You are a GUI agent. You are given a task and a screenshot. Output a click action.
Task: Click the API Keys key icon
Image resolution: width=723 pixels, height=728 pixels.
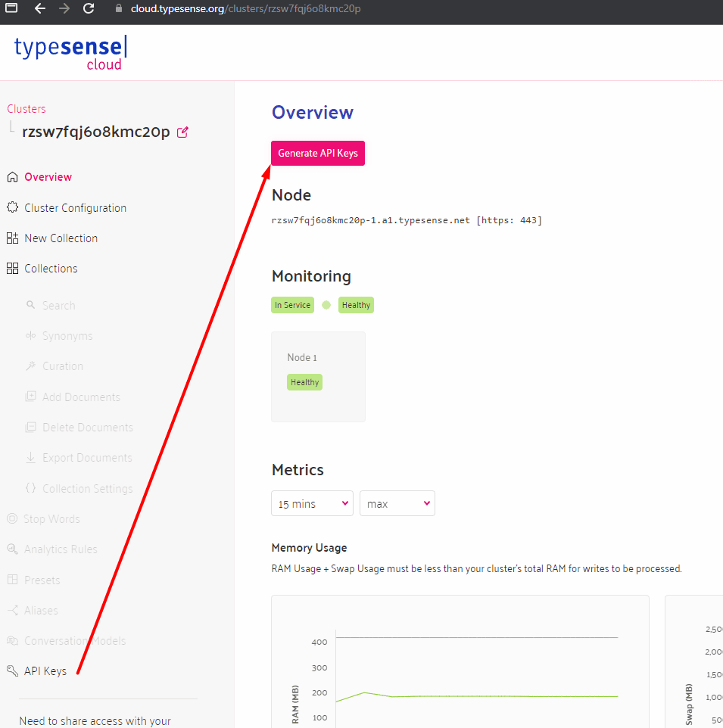(12, 671)
